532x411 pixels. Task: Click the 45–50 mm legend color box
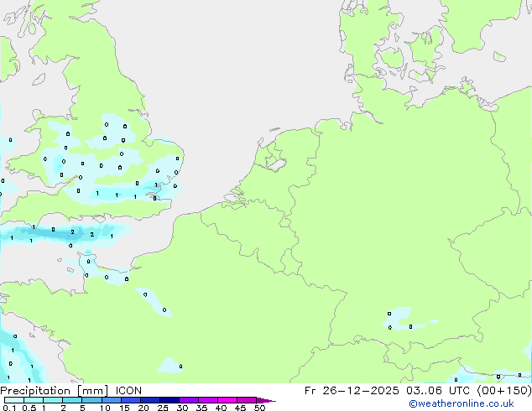tap(247, 400)
